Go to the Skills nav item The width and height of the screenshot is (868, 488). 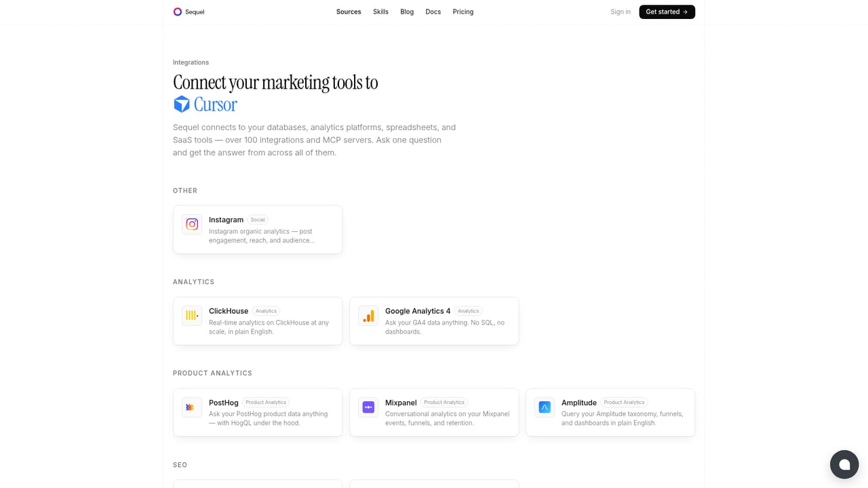click(x=380, y=12)
